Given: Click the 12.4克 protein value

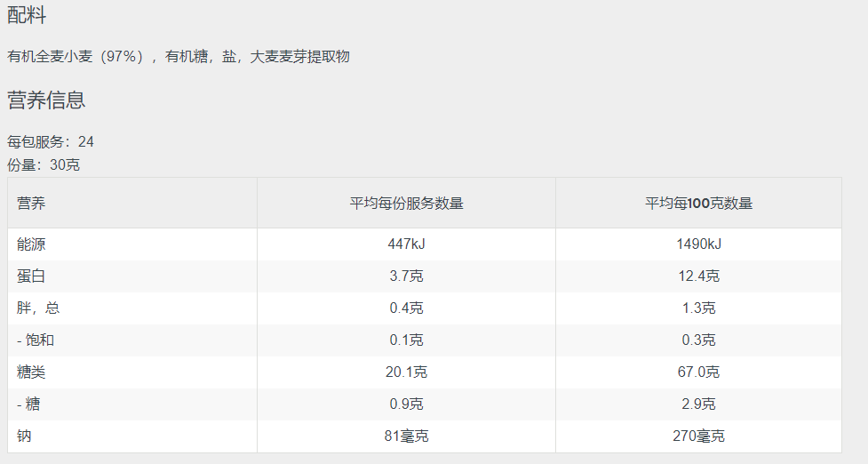Looking at the screenshot, I should click(x=698, y=276).
